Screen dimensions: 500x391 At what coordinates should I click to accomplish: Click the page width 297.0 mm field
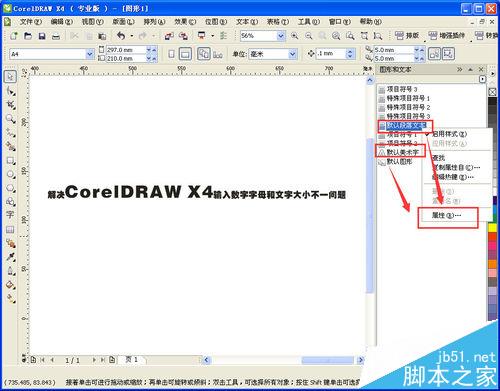click(126, 50)
